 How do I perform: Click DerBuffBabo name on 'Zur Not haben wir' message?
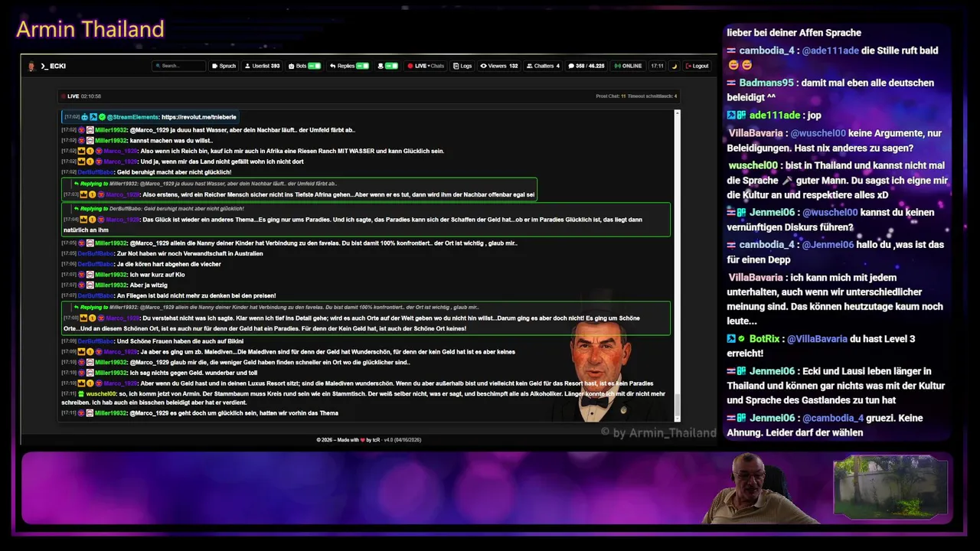coord(96,253)
